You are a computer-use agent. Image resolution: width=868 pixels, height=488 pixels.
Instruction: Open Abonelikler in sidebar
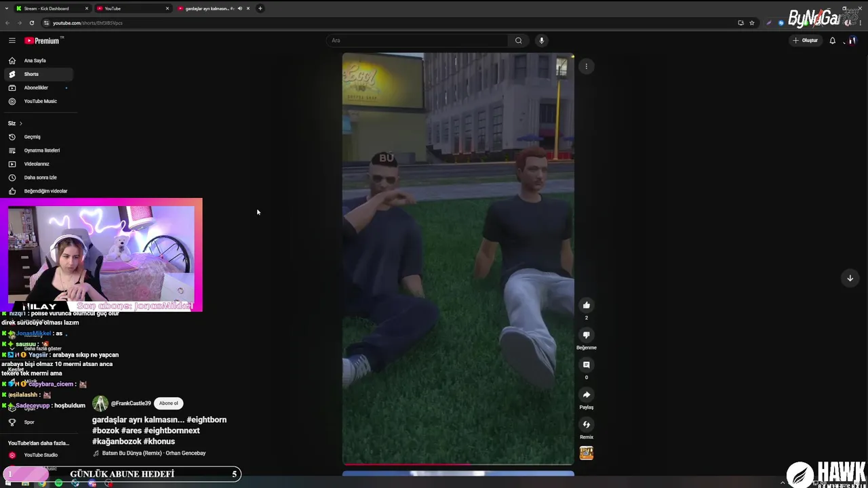tap(39, 88)
